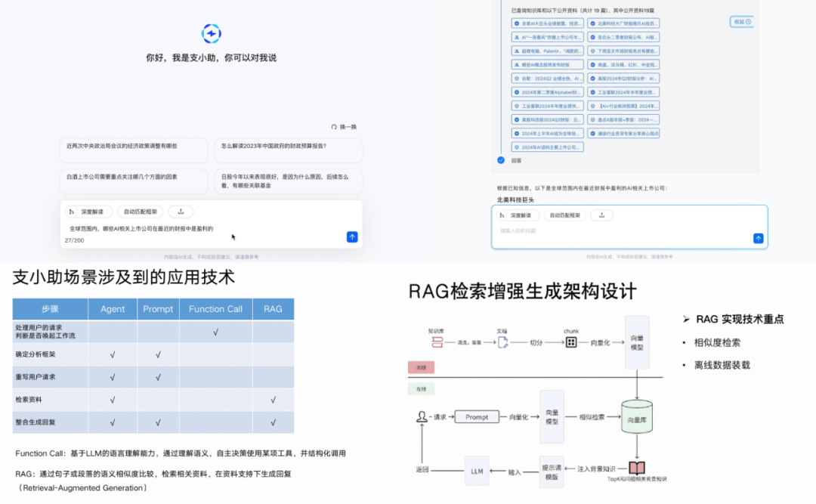Viewport: 816px width, 504px height.
Task: Click the Prompt checkmark in the 重写用户请求 row
Action: pos(158,377)
